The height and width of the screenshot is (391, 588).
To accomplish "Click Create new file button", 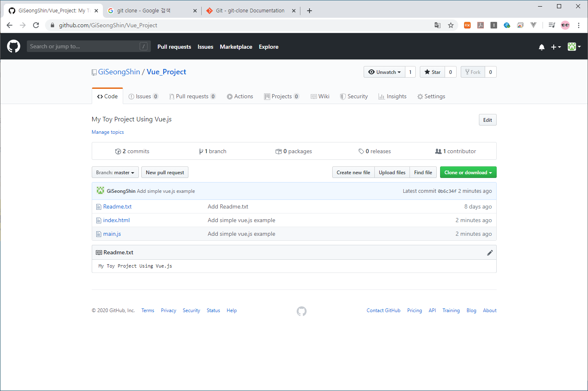I will (x=353, y=172).
